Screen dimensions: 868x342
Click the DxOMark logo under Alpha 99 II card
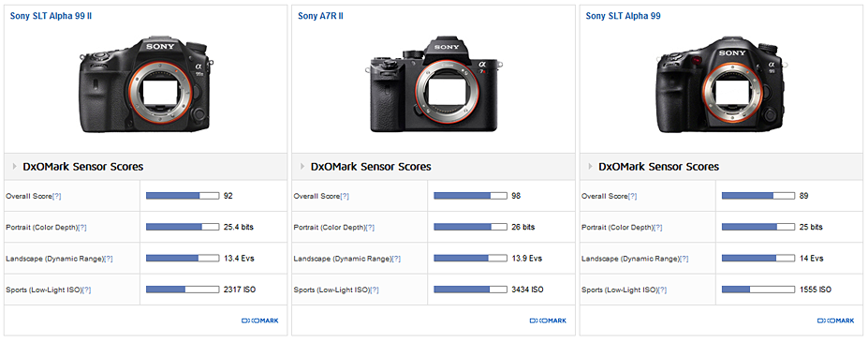coord(260,320)
